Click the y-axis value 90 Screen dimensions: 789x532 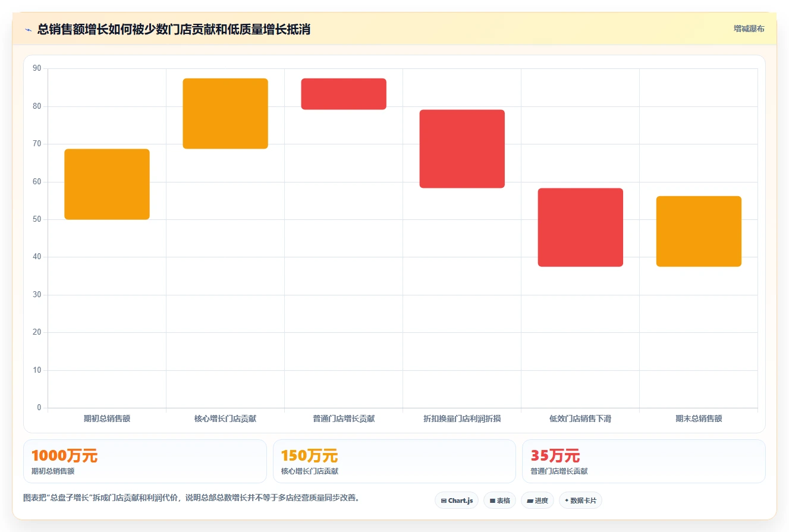coord(37,68)
